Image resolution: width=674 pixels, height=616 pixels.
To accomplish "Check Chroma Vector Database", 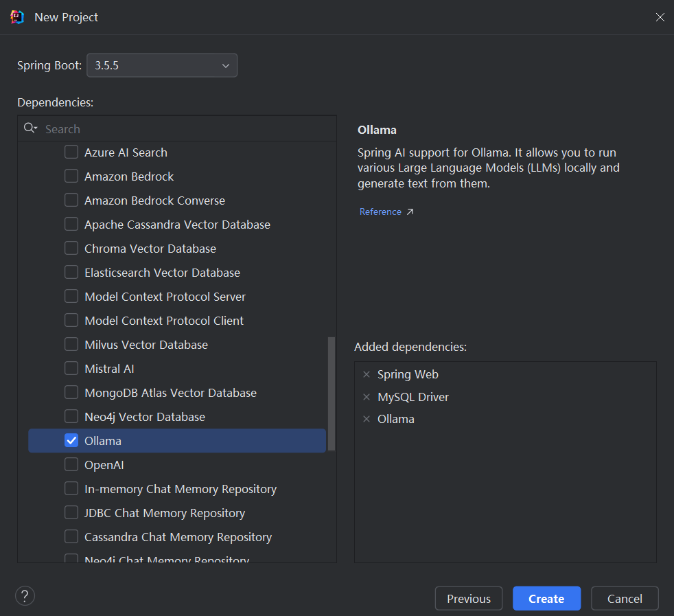I will [71, 248].
